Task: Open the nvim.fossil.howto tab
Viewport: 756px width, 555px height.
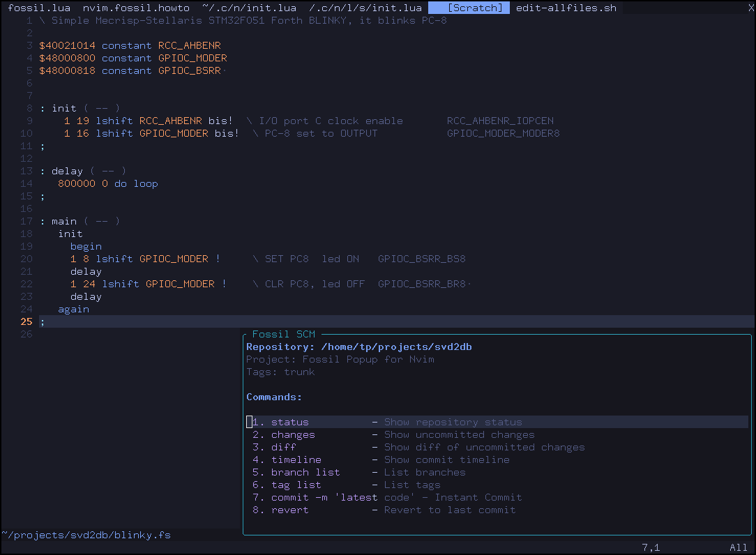Action: [136, 8]
